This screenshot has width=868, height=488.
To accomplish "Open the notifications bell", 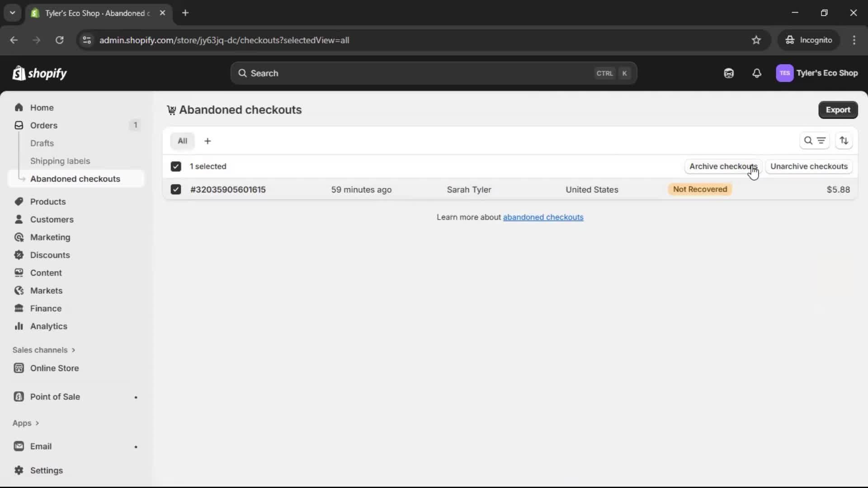I will tap(757, 73).
